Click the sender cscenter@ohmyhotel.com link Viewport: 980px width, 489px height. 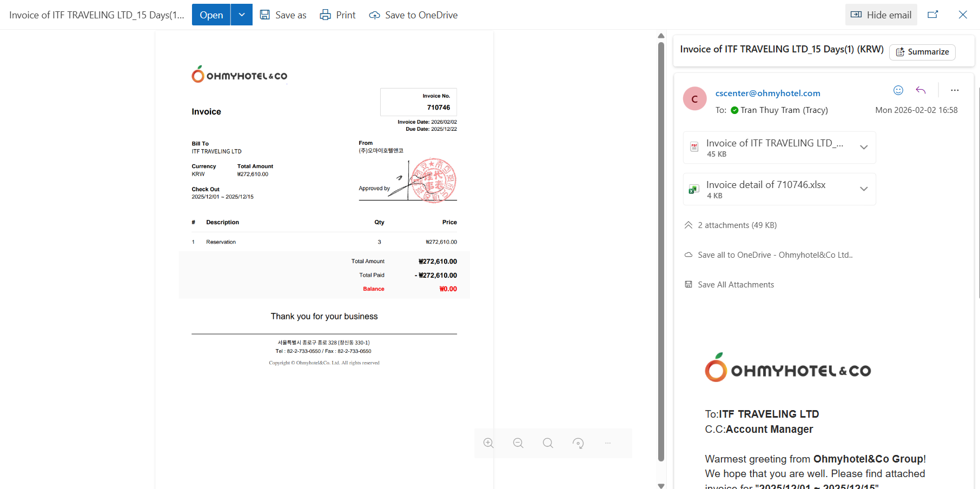tap(767, 93)
